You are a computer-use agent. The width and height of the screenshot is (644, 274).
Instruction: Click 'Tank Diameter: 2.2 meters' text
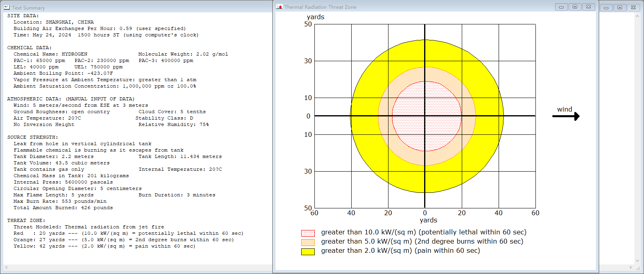pyautogui.click(x=54, y=156)
